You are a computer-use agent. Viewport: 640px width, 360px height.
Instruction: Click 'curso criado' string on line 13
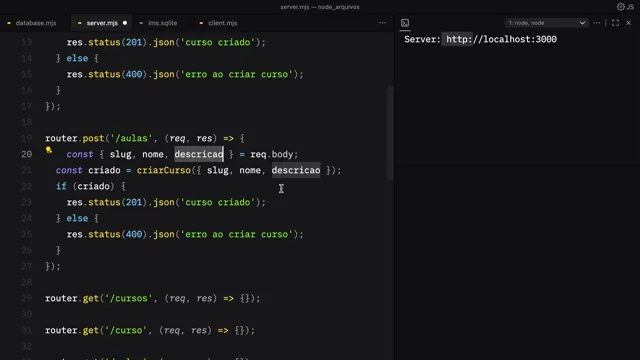click(218, 42)
